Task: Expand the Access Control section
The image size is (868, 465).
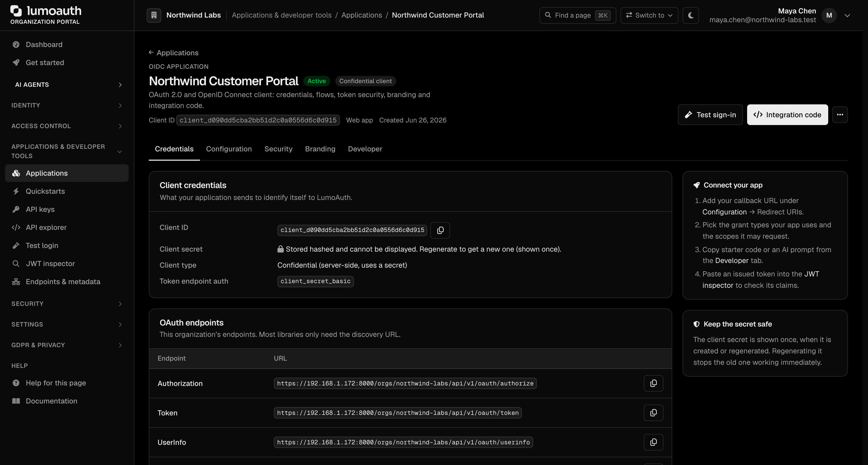Action: coord(67,126)
